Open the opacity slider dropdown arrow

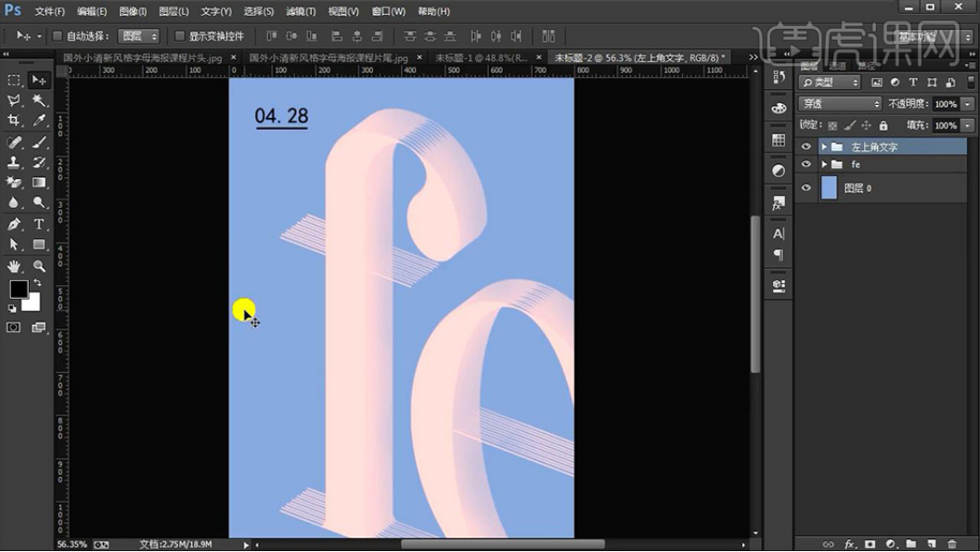pyautogui.click(x=968, y=104)
